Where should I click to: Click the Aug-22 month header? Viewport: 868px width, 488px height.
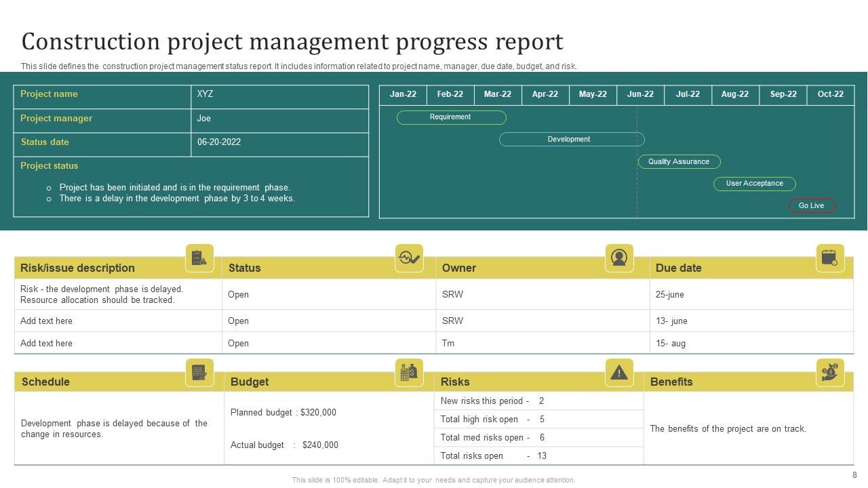tap(735, 95)
